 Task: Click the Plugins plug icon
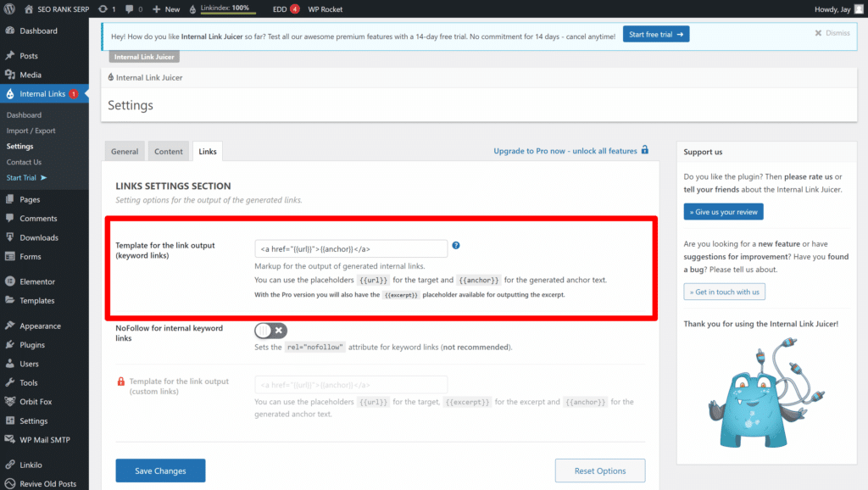pyautogui.click(x=10, y=344)
